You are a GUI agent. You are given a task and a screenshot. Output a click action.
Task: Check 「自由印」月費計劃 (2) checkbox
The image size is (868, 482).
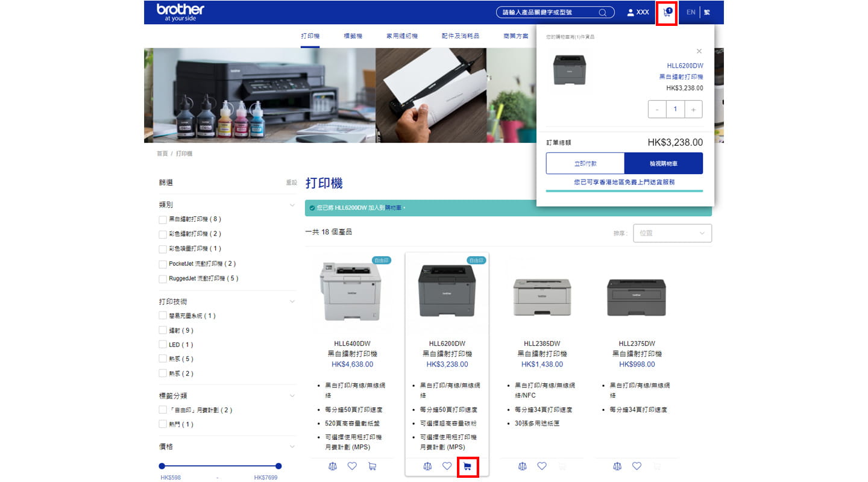pos(163,410)
